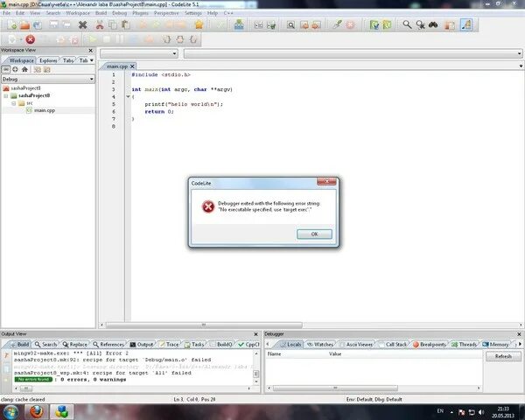Open Firefox from the taskbar
This screenshot has height=420, width=525.
(37, 411)
